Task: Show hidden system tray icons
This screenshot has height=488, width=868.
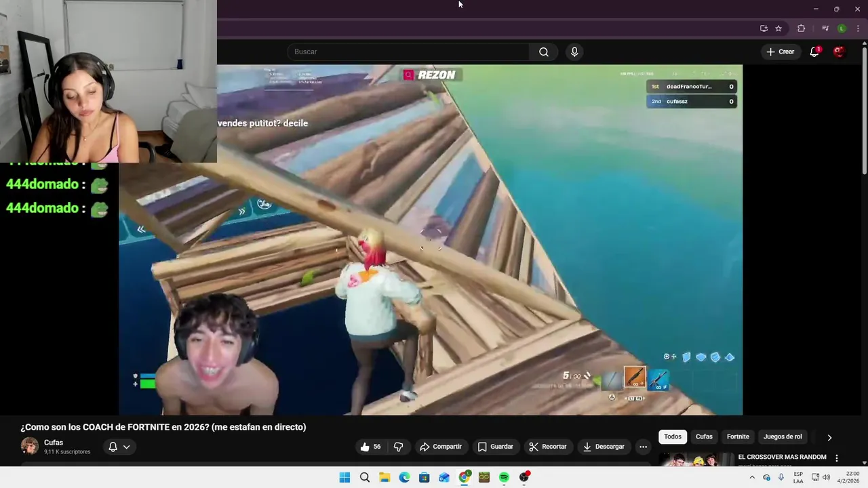Action: click(x=751, y=477)
